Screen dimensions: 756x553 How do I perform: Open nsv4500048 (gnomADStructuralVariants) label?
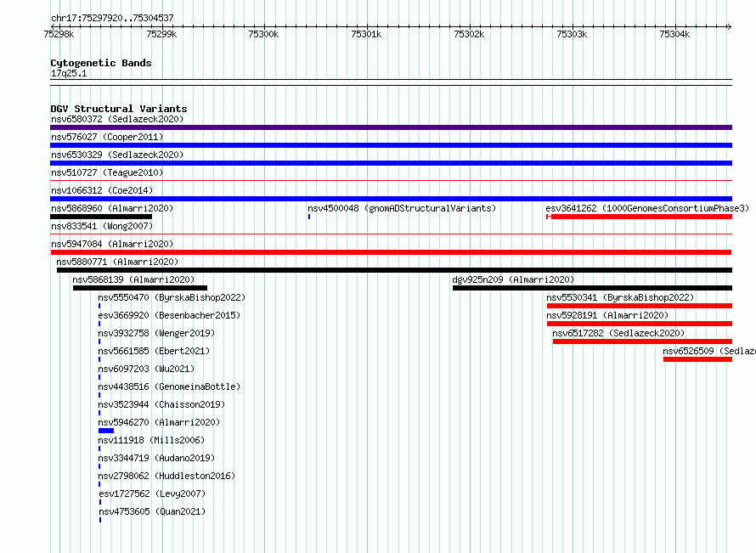[x=402, y=208]
